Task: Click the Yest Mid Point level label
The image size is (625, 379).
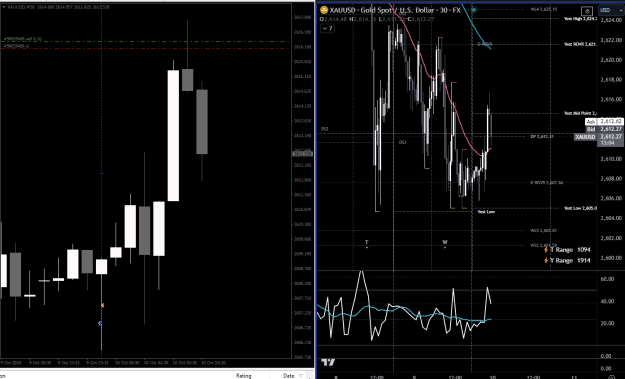Action: pyautogui.click(x=580, y=113)
